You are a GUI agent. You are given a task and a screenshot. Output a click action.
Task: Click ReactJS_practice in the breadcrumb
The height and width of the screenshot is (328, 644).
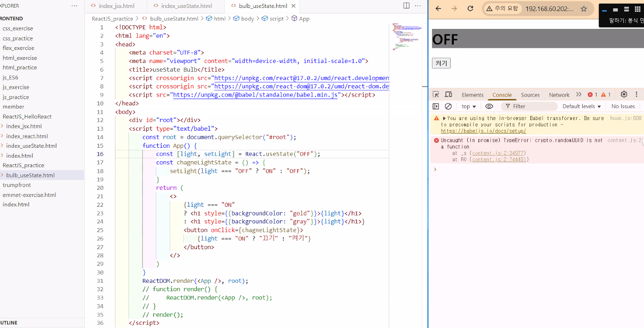[113, 19]
